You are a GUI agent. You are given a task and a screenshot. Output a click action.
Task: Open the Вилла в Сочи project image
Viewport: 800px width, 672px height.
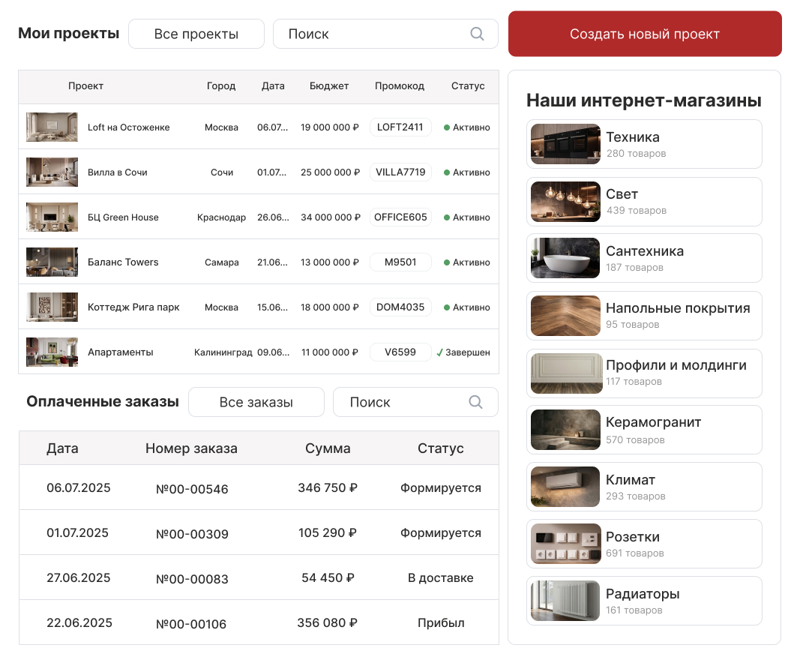pyautogui.click(x=52, y=172)
